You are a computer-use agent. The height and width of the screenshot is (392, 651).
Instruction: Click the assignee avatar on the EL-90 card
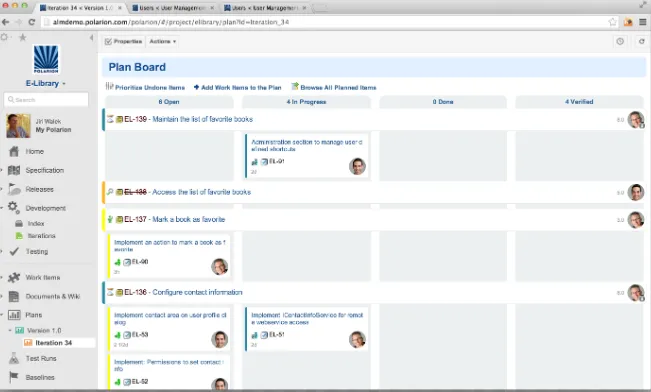[219, 267]
